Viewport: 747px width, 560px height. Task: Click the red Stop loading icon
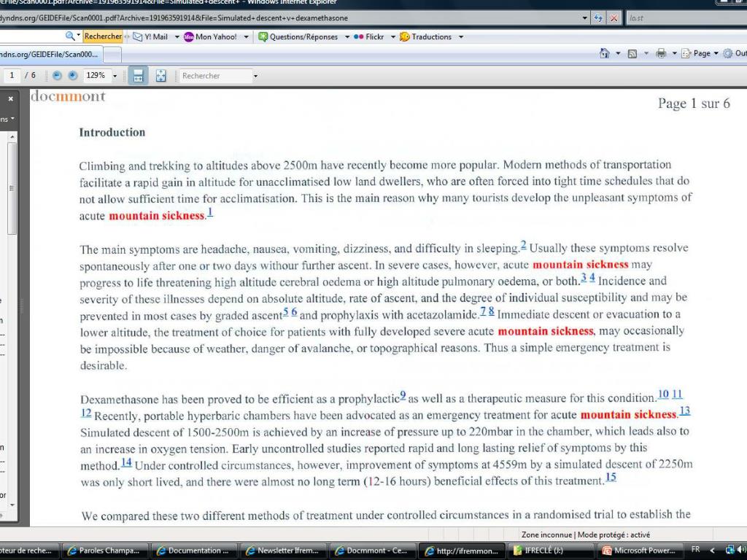click(x=614, y=18)
